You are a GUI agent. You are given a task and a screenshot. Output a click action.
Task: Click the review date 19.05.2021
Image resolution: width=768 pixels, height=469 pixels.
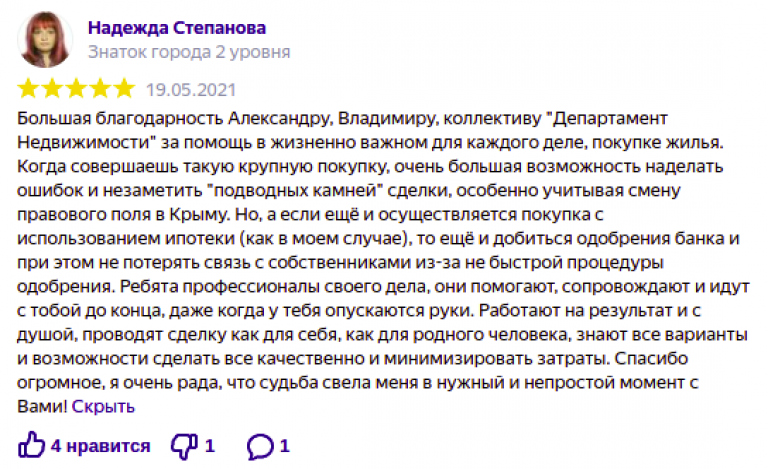pos(191,90)
